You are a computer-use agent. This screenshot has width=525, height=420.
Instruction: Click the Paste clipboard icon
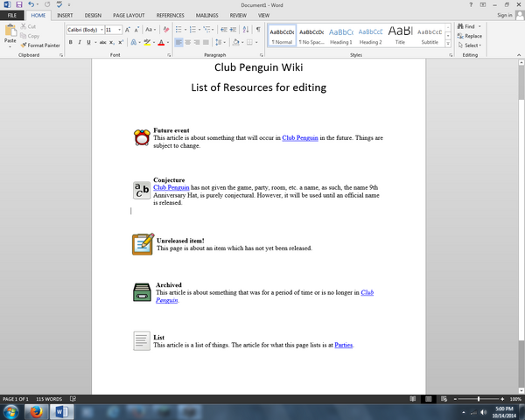(x=10, y=31)
